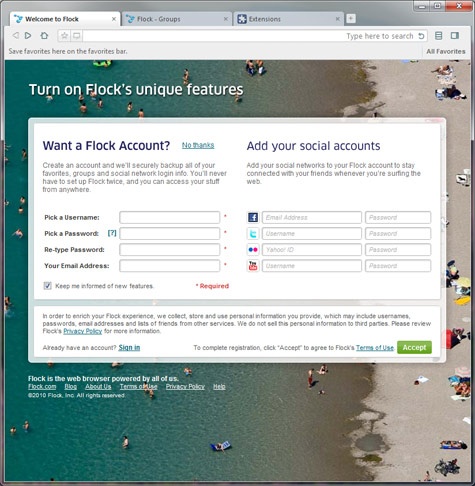Open the About Us footer link
475x486 pixels.
(98, 387)
